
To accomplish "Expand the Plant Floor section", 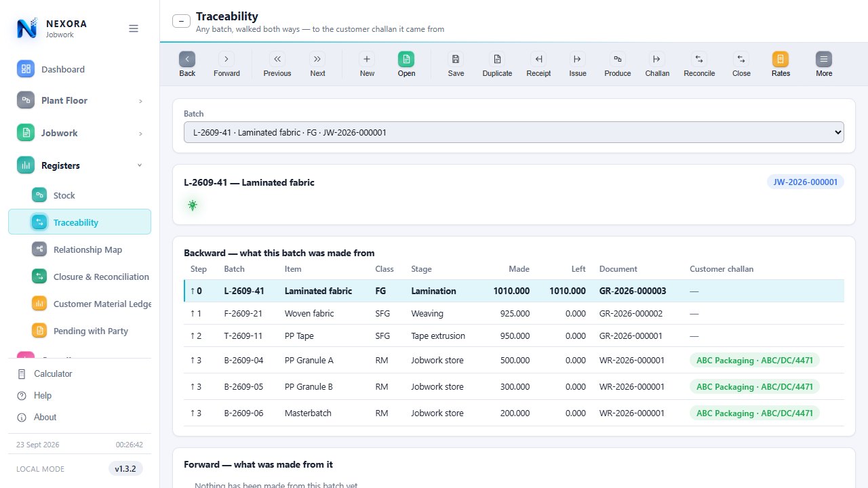I will pos(80,100).
